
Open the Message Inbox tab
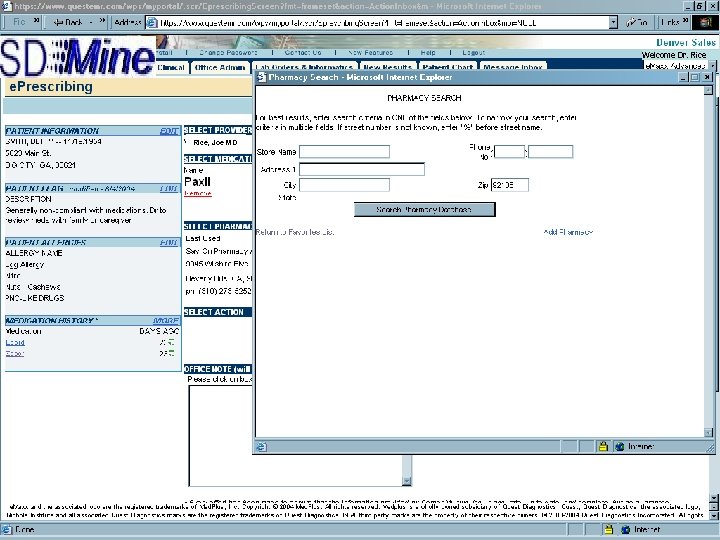tap(513, 67)
